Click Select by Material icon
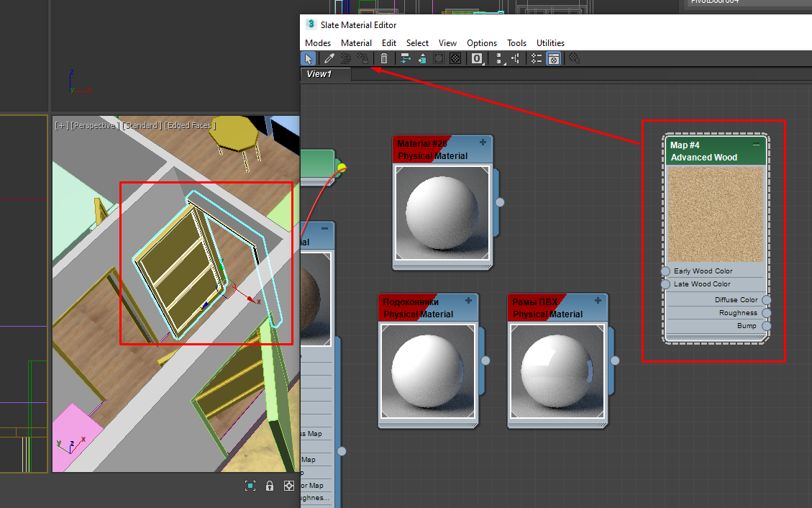The image size is (812, 508). [x=575, y=58]
